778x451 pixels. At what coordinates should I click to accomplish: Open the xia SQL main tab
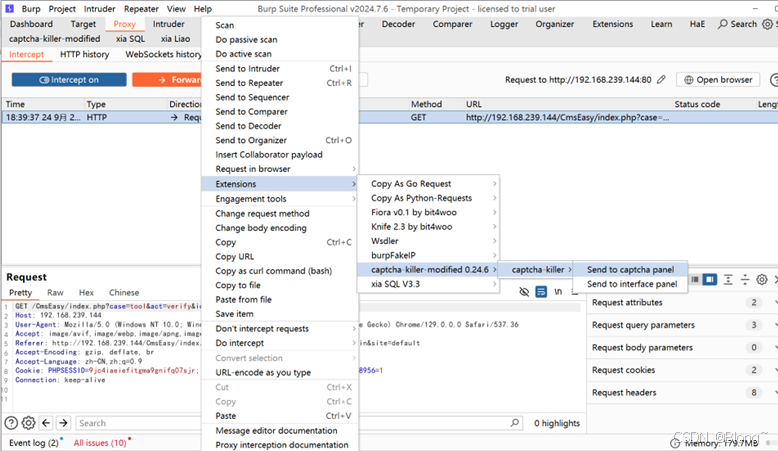tap(130, 39)
